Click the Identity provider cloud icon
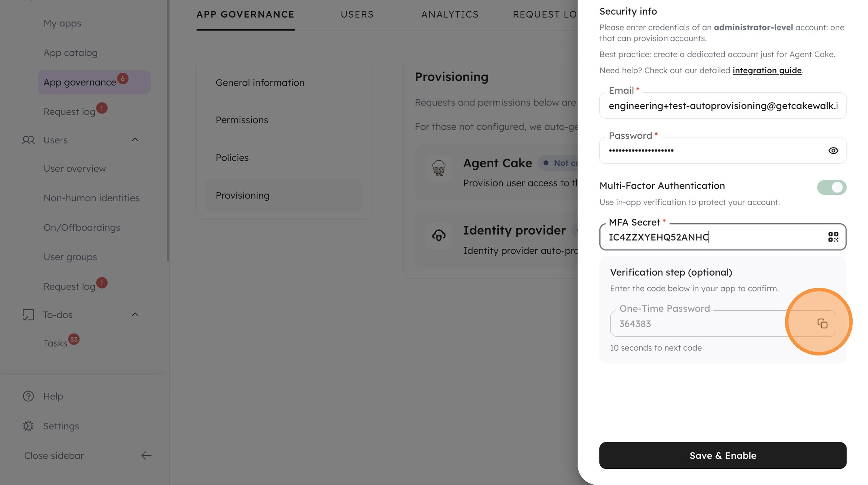 439,236
